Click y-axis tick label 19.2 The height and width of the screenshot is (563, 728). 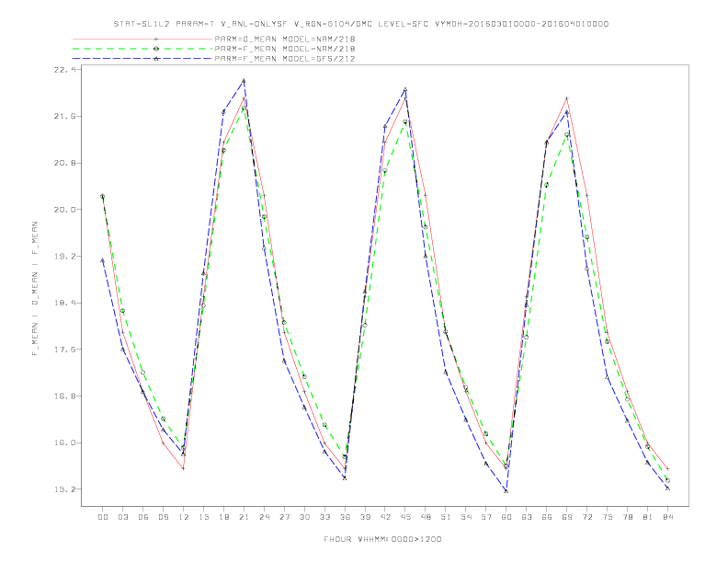[63, 257]
